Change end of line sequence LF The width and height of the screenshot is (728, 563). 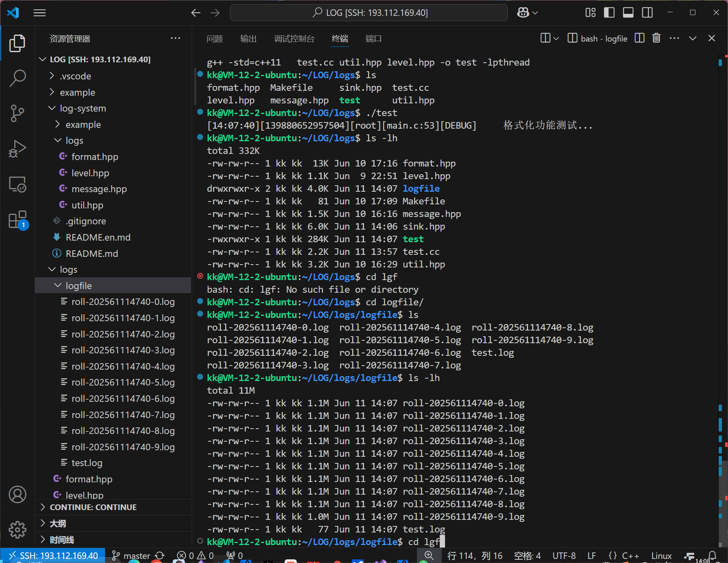[592, 556]
